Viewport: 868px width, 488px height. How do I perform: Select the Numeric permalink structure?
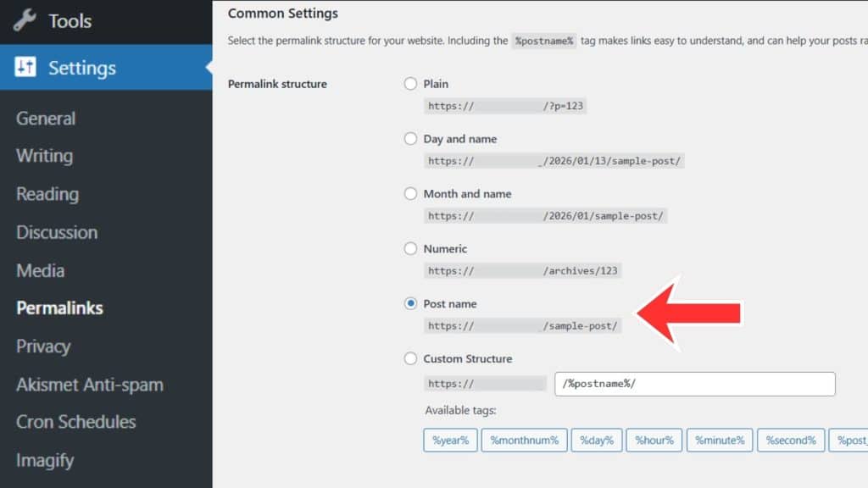[410, 248]
